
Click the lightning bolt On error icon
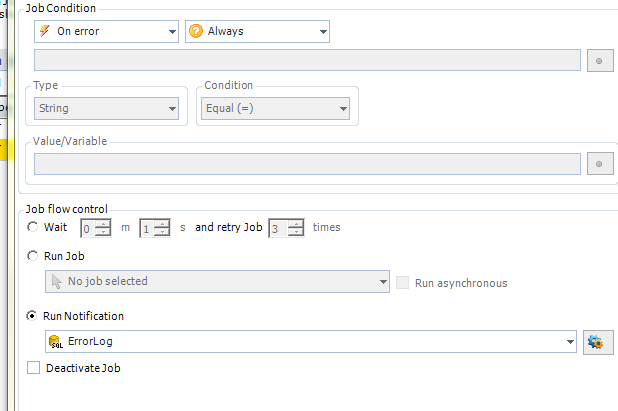pyautogui.click(x=44, y=31)
